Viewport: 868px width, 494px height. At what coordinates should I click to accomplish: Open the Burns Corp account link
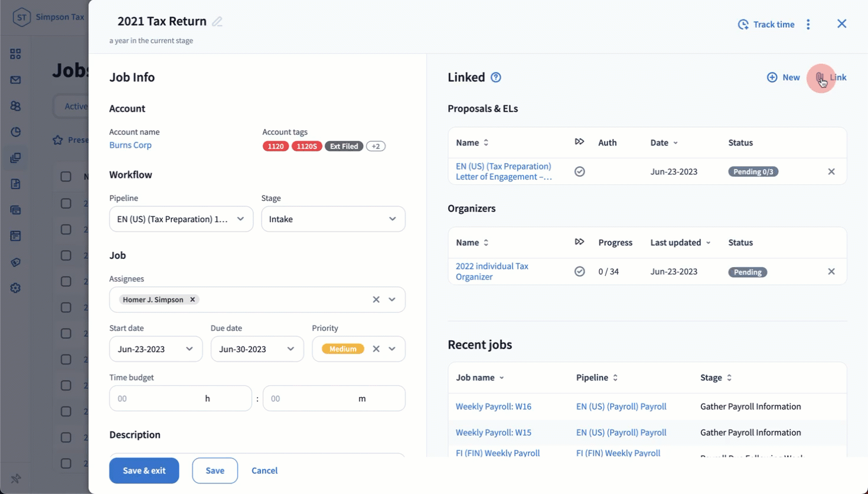coord(130,145)
